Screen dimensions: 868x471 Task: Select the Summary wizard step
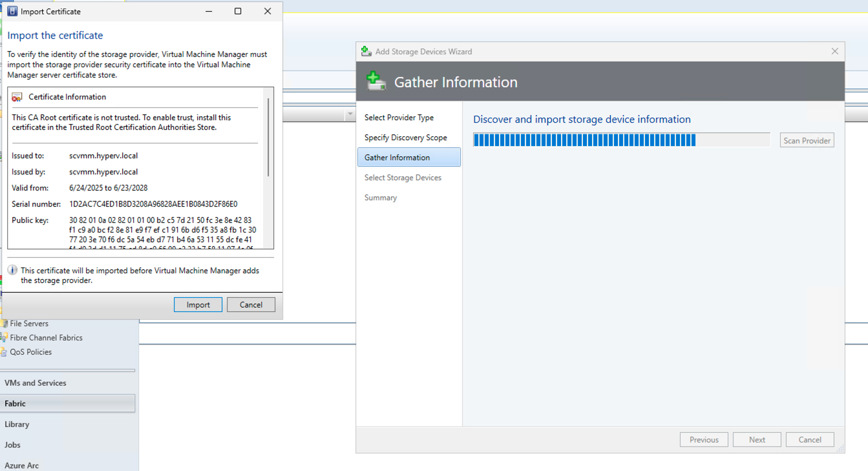coord(381,198)
